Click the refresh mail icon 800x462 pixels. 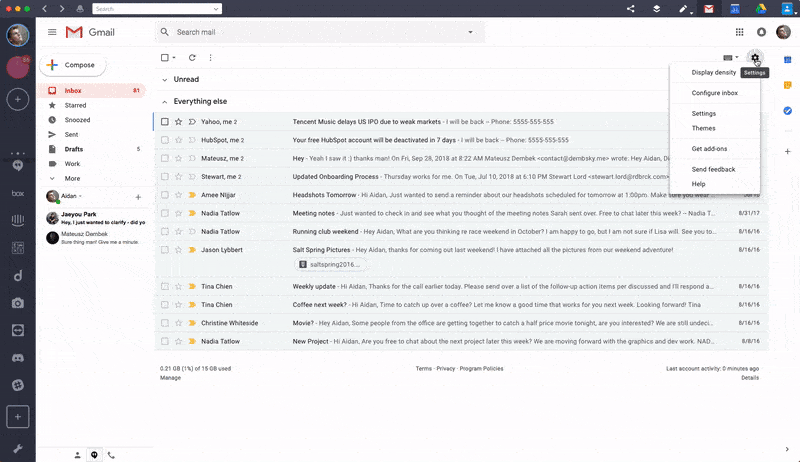192,58
